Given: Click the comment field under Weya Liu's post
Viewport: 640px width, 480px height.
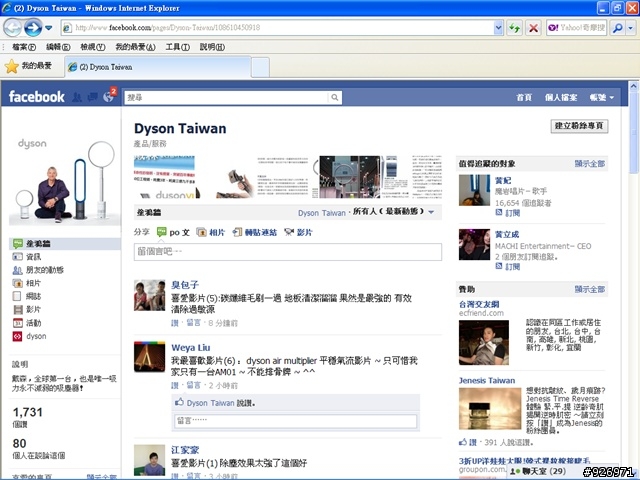Looking at the screenshot, I should [x=296, y=421].
